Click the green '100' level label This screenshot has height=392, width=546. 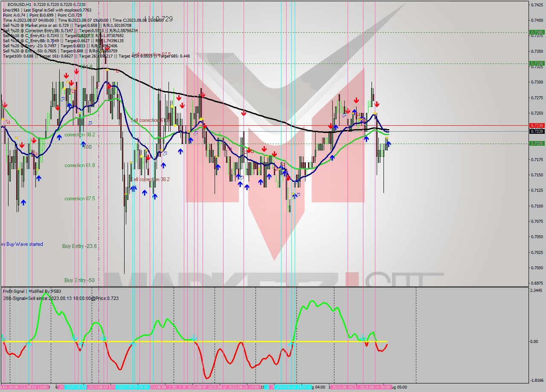[87, 147]
